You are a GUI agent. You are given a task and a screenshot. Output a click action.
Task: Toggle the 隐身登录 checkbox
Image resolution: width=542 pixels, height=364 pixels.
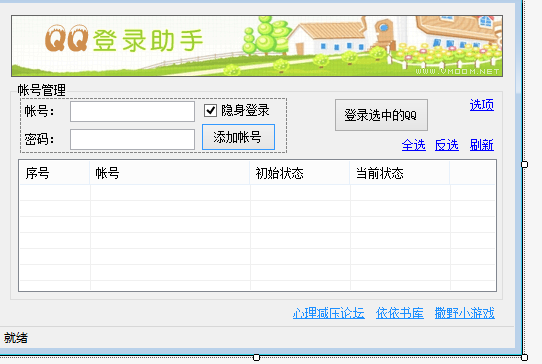tap(211, 111)
